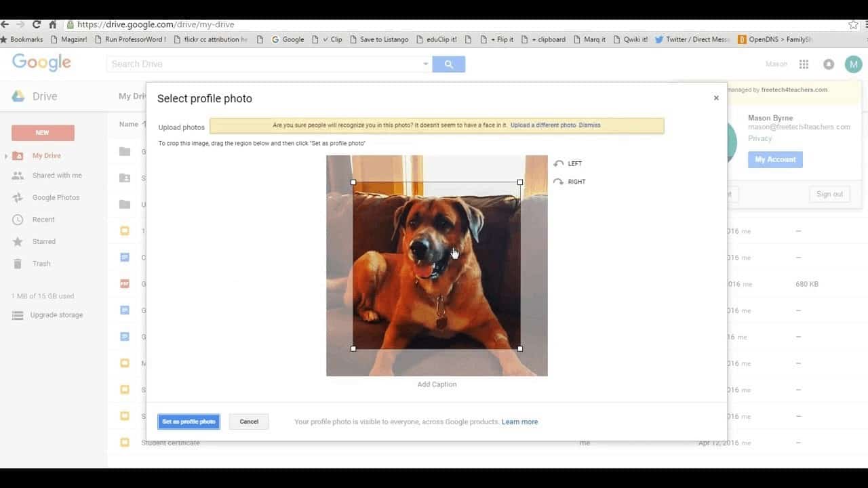This screenshot has width=868, height=488.
Task: Click Set as profile photo
Action: point(189,421)
